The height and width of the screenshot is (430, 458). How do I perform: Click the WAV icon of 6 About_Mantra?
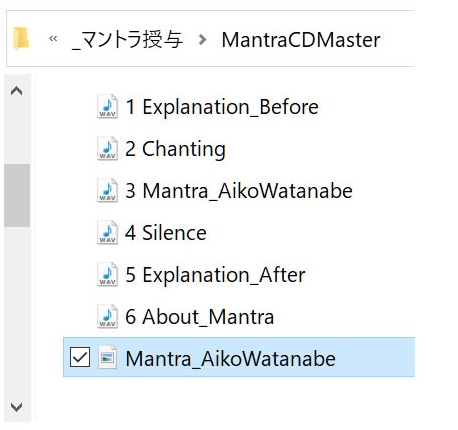click(107, 317)
